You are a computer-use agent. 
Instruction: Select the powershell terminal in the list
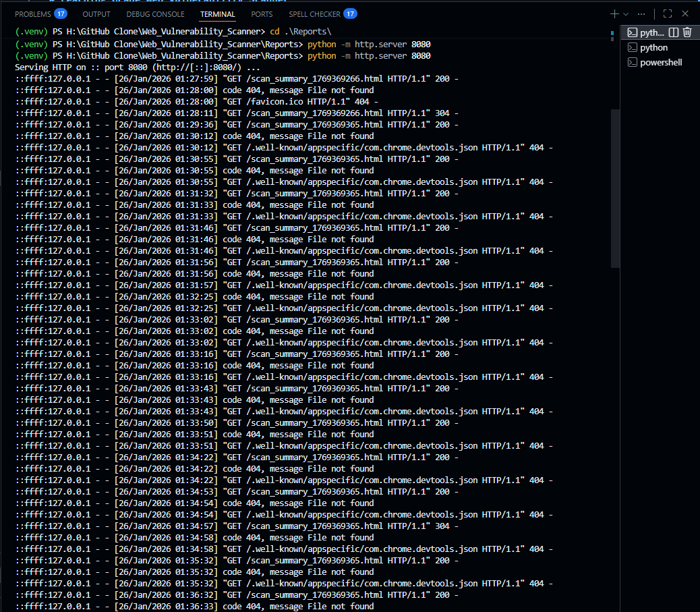(x=661, y=62)
